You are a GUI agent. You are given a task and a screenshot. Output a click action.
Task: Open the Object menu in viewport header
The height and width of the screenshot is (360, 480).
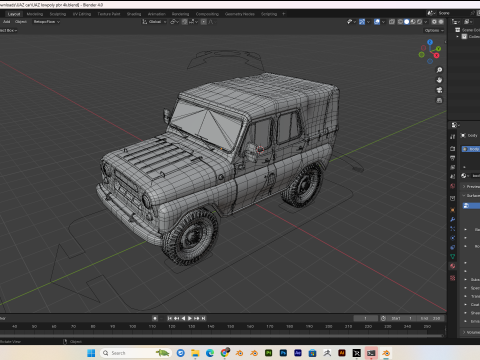[21, 22]
